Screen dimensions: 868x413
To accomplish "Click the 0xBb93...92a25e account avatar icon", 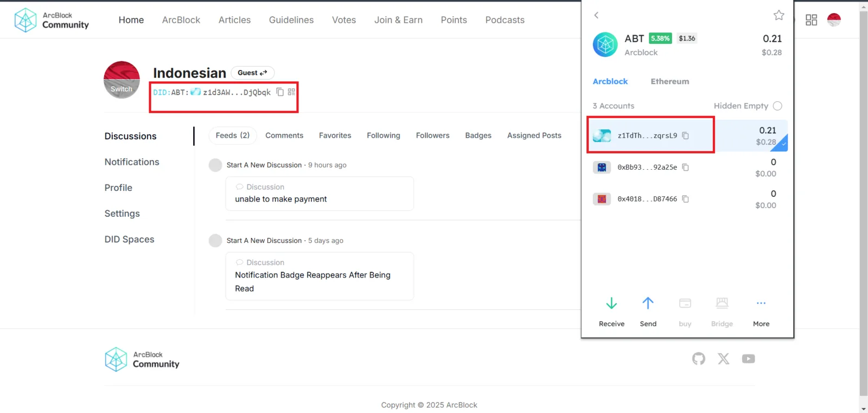I will click(x=602, y=167).
